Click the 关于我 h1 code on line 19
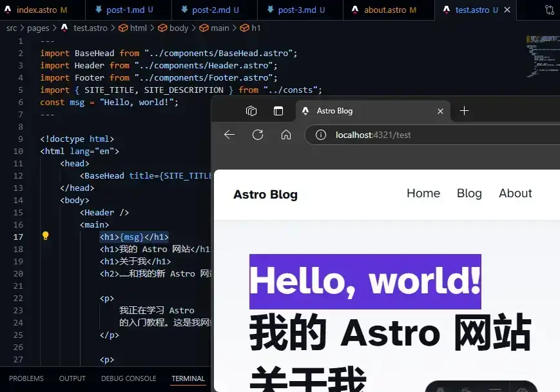The height and width of the screenshot is (392, 560). pos(135,262)
